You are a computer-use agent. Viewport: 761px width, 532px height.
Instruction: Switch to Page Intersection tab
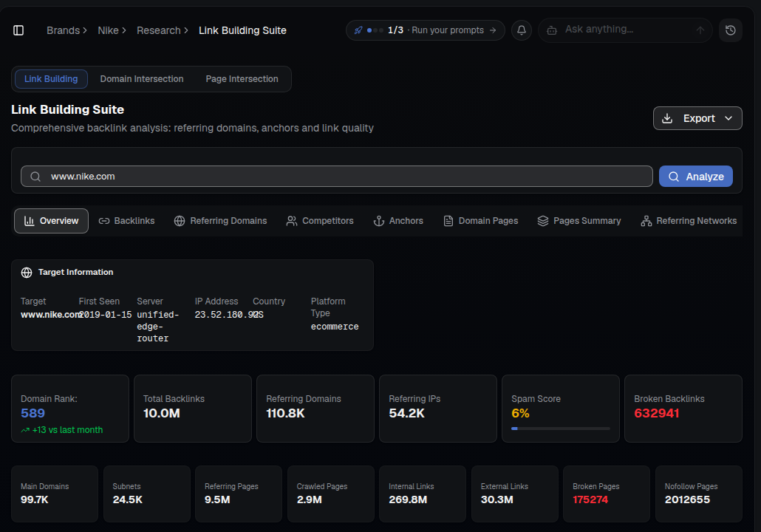(x=242, y=79)
